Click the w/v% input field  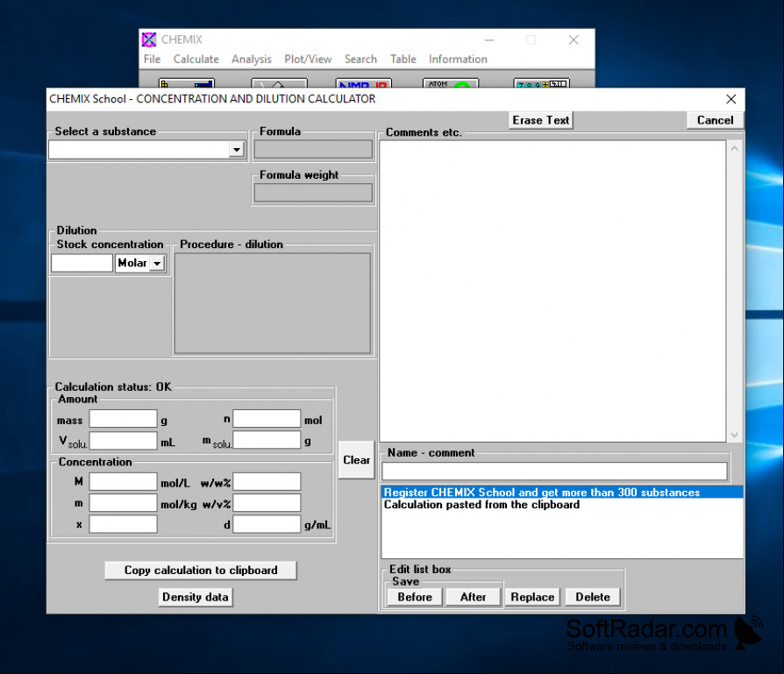tap(267, 502)
